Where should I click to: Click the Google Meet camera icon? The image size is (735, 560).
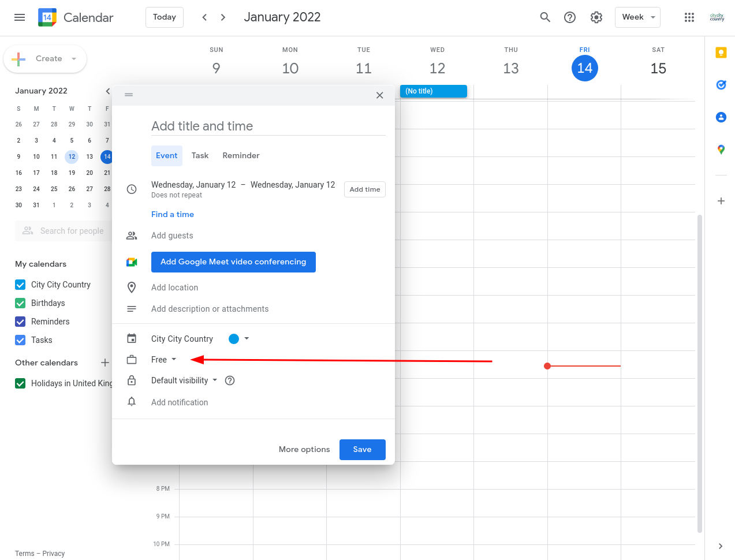132,262
